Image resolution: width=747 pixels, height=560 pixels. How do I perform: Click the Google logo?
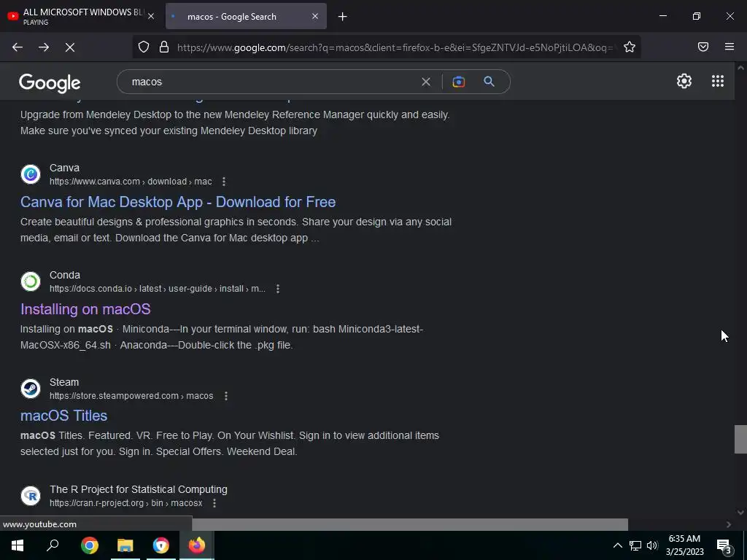click(x=50, y=83)
